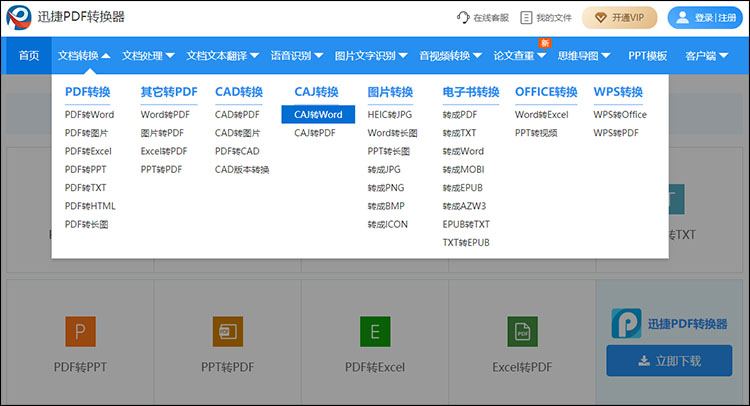Viewport: 750px width, 406px height.
Task: Select 转成AZW3 entry
Action: 464,206
